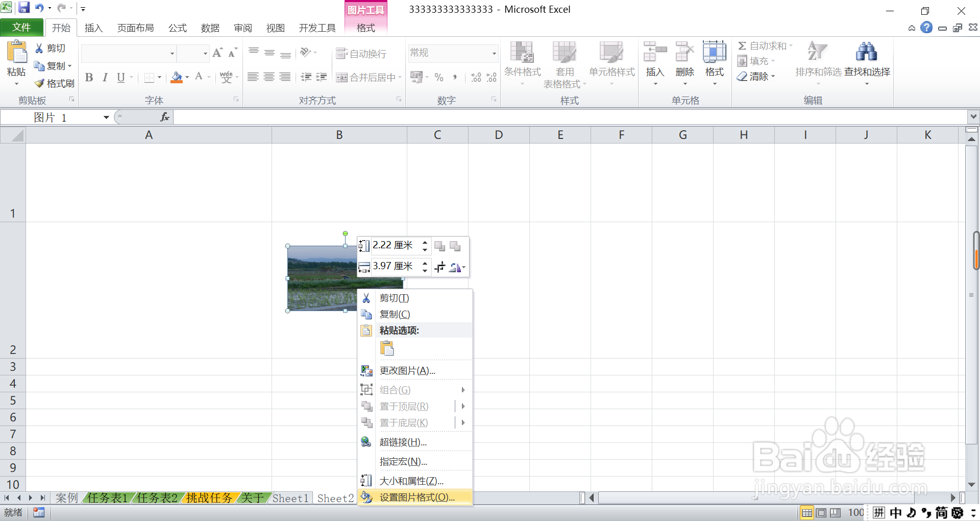Click the Undo arrow icon
The width and height of the screenshot is (980, 521).
pos(39,8)
